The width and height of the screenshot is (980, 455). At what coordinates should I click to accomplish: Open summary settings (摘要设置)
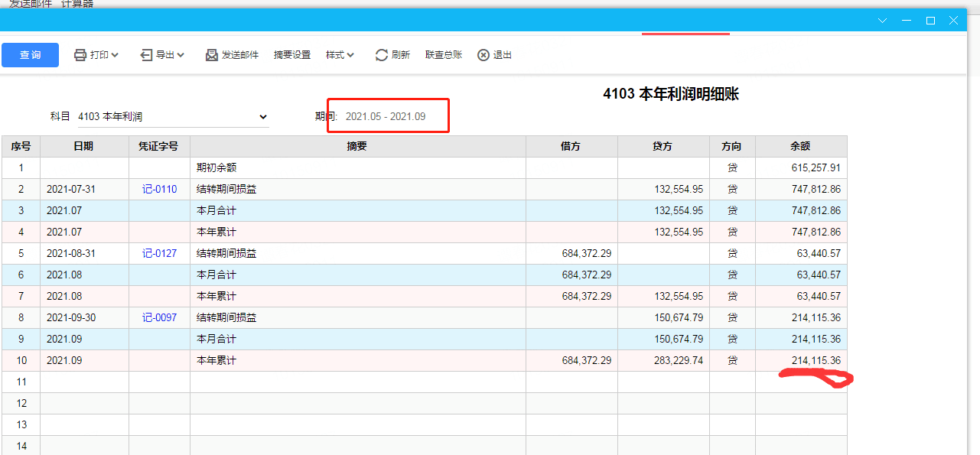292,55
